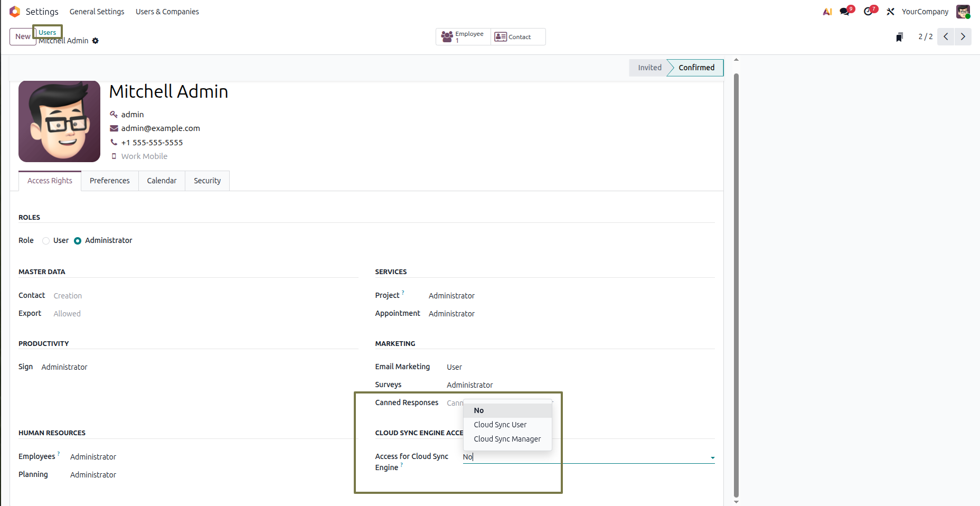Click the Users breadcrumb link
The image size is (980, 506).
point(48,32)
